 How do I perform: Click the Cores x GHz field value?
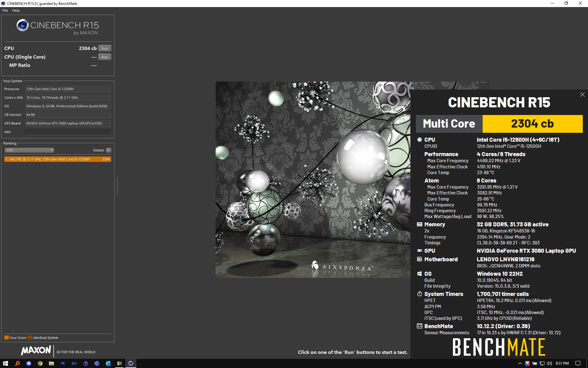click(68, 98)
